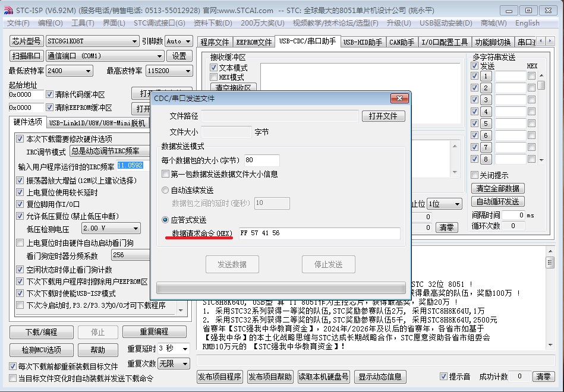The image size is (564, 392).
Task: Open USB-Link1D/U8W/U8W-Mini脱机 tab
Action: (x=97, y=123)
